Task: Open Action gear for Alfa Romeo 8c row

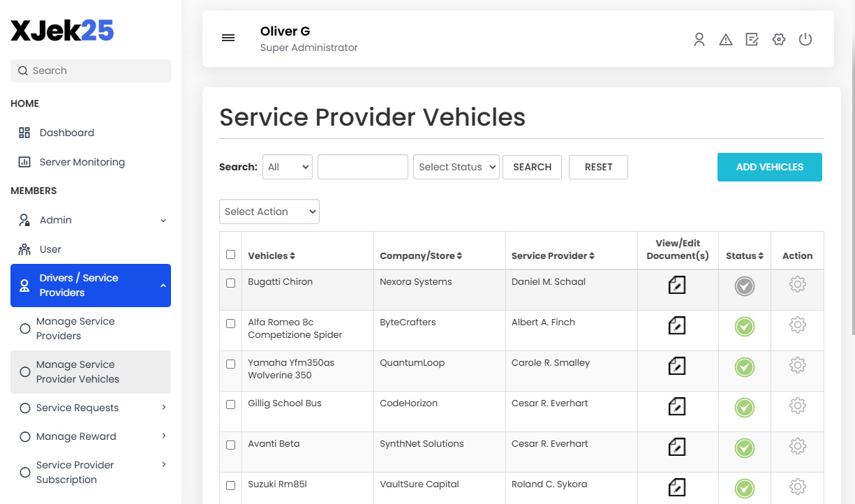Action: coord(798,325)
